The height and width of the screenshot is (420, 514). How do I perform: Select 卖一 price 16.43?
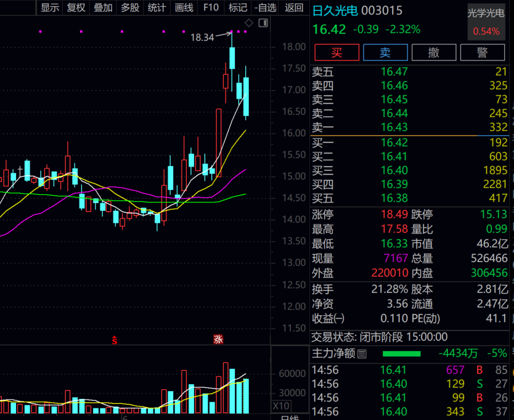click(394, 127)
